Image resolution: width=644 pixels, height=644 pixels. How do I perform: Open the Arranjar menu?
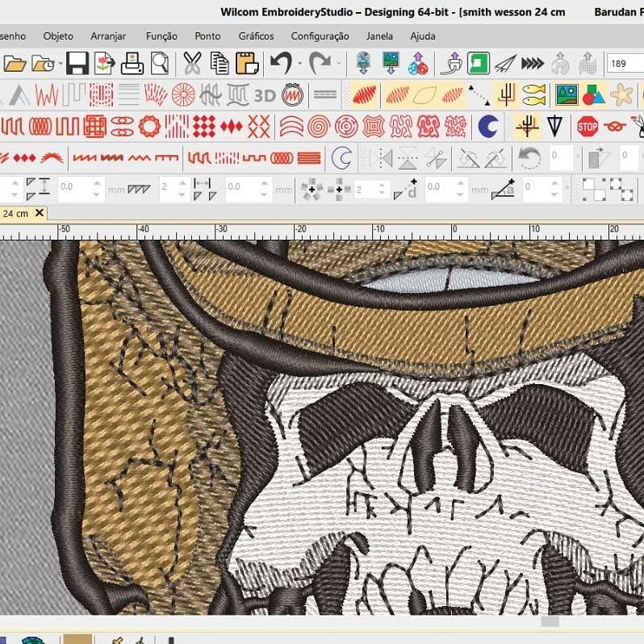tap(108, 36)
